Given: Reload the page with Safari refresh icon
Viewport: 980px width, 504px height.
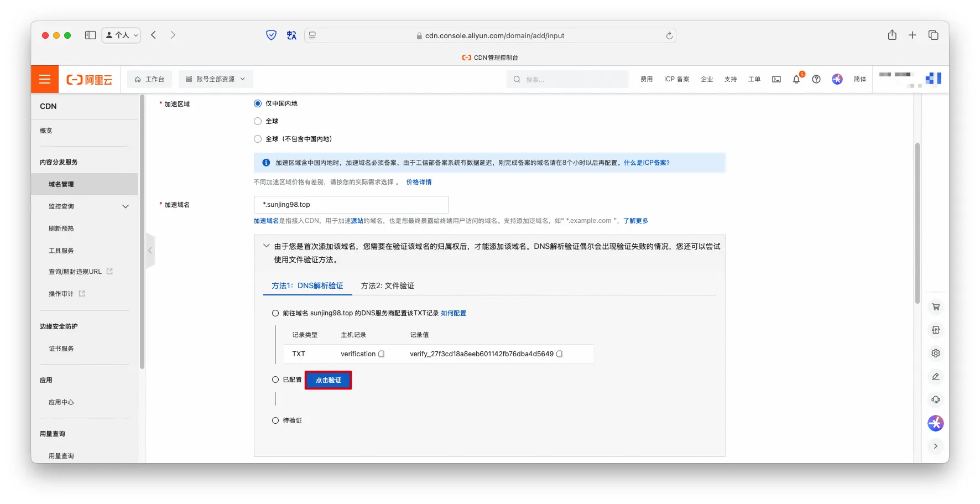Looking at the screenshot, I should [669, 35].
